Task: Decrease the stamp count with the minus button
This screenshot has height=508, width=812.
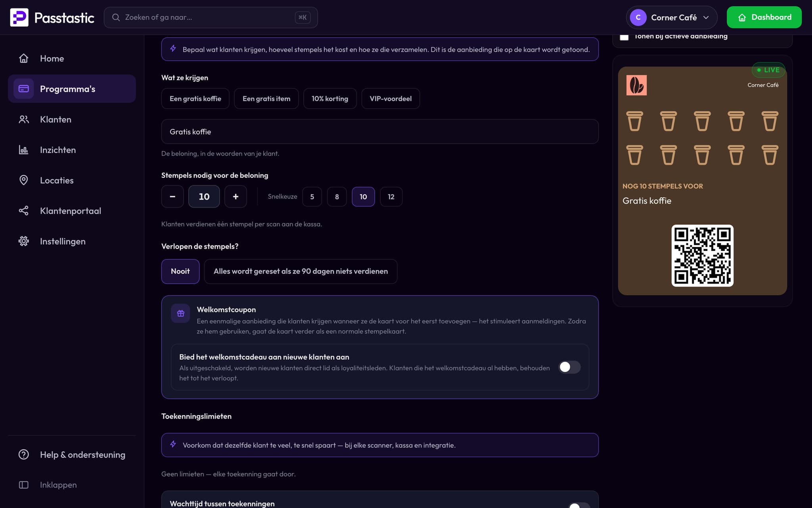Action: (x=172, y=196)
